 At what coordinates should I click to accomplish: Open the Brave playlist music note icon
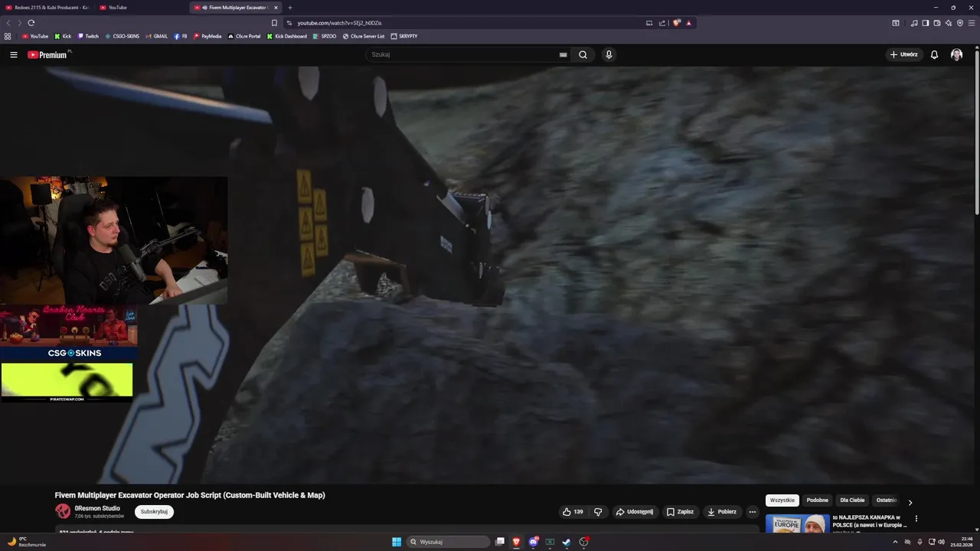[914, 23]
